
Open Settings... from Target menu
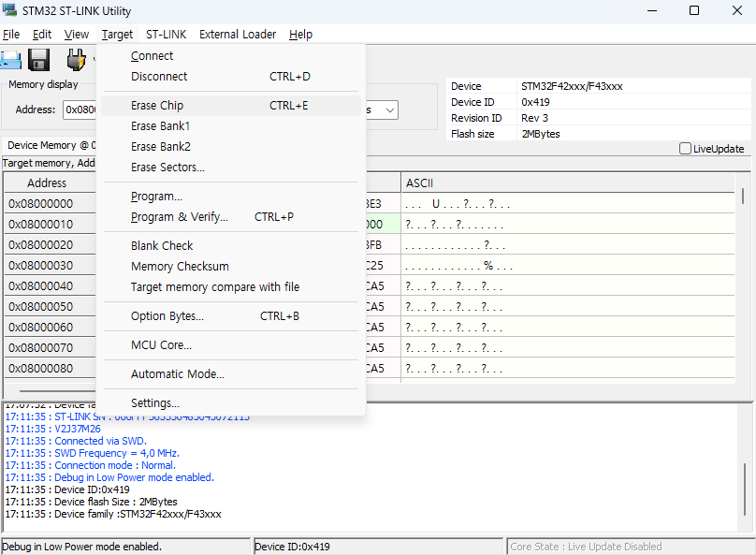231,403
